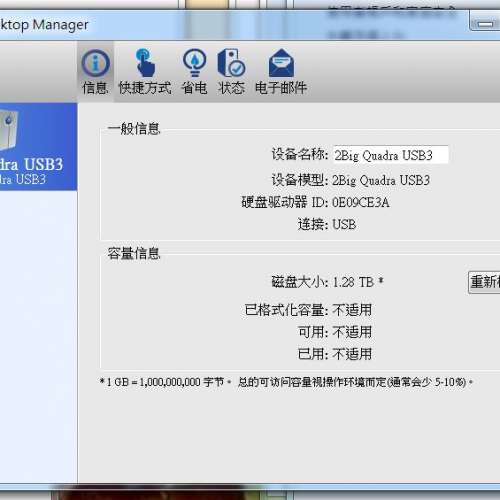
Task: Click the 连接 value USB
Action: pos(344,224)
